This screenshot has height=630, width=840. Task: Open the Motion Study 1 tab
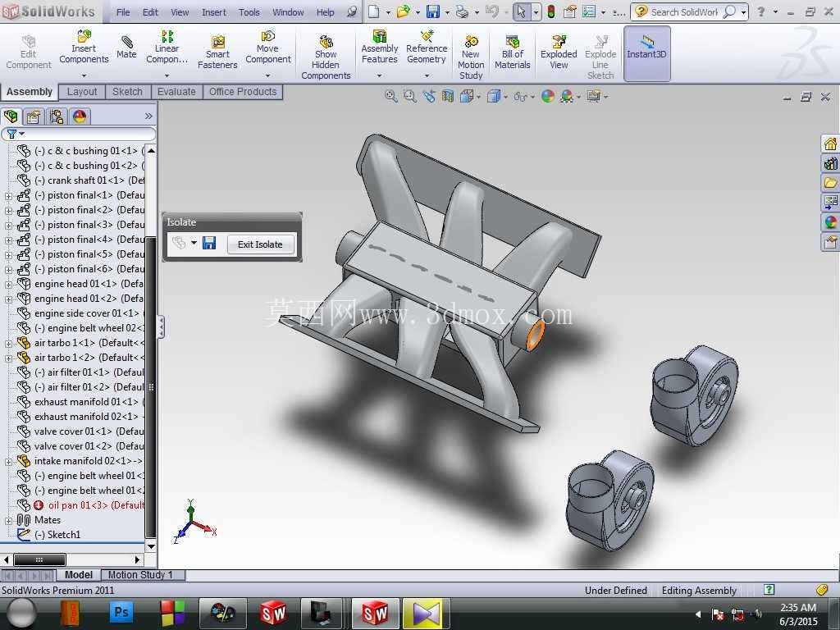pos(140,575)
